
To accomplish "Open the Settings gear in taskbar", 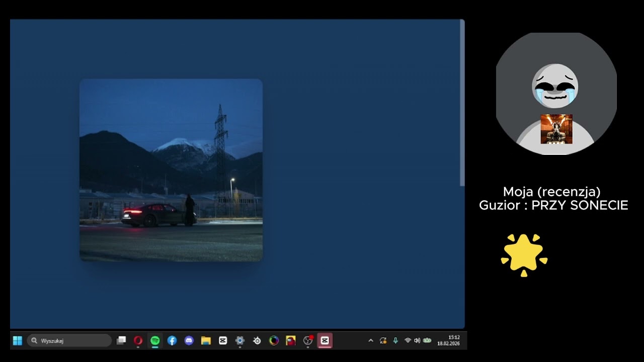I will [240, 341].
